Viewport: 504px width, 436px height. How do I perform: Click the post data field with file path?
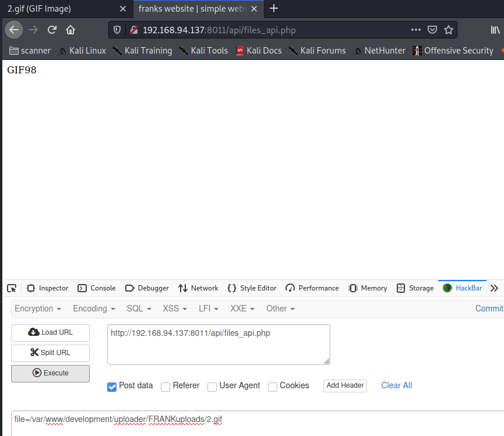click(257, 423)
